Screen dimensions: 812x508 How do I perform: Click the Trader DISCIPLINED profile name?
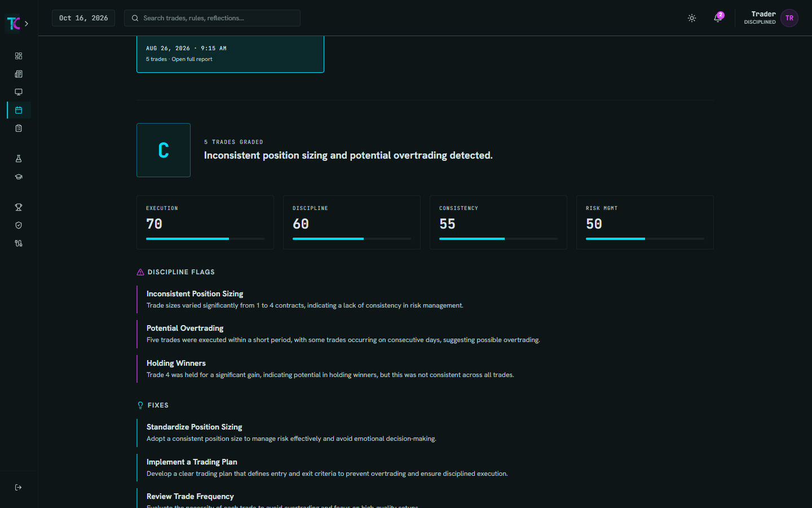[x=760, y=17]
